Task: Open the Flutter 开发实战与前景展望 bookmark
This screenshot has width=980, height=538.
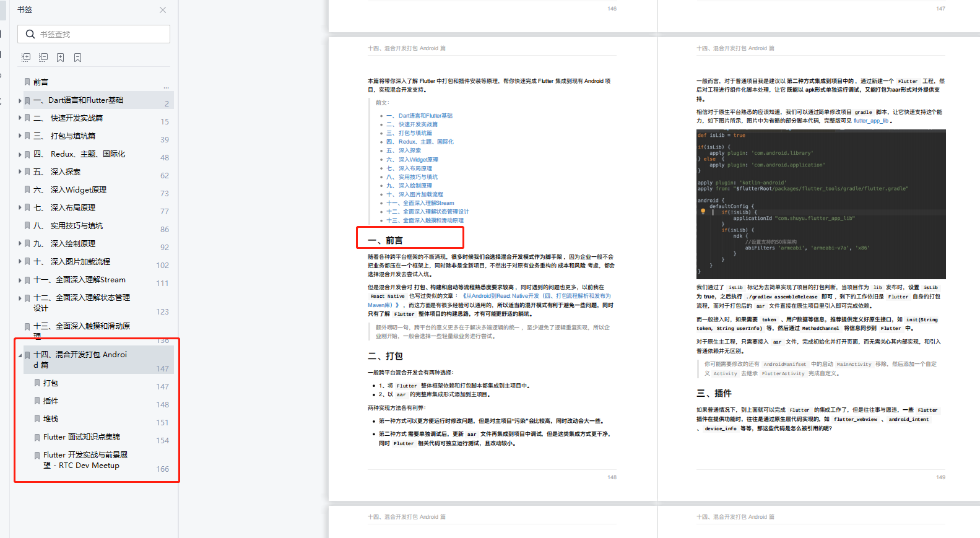Action: [85, 460]
